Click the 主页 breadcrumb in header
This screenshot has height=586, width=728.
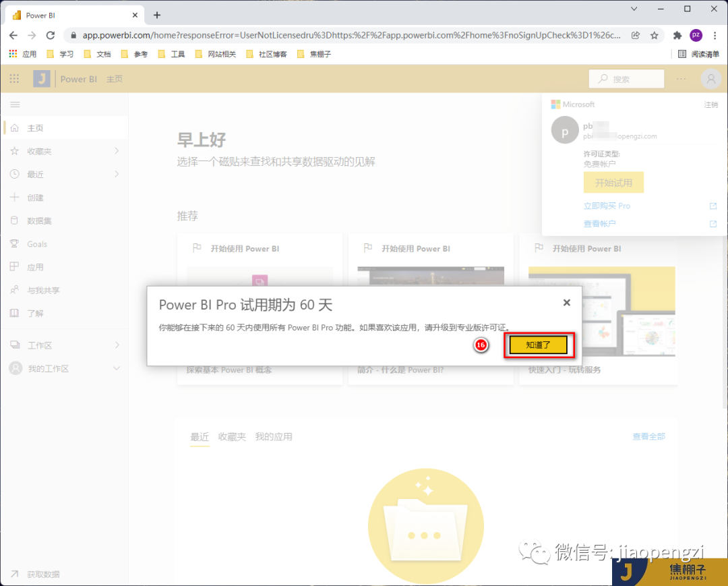(x=114, y=79)
